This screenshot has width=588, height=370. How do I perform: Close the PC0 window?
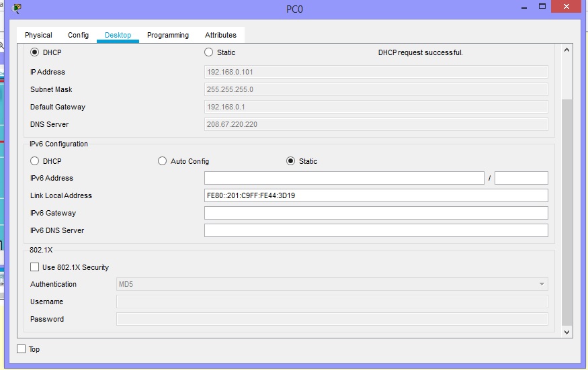(x=570, y=7)
